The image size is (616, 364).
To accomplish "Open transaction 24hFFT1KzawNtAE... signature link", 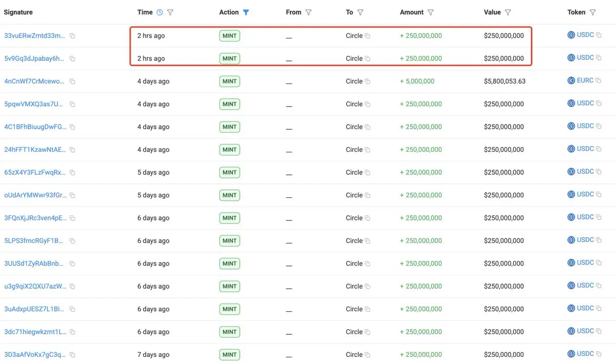I will tap(35, 150).
